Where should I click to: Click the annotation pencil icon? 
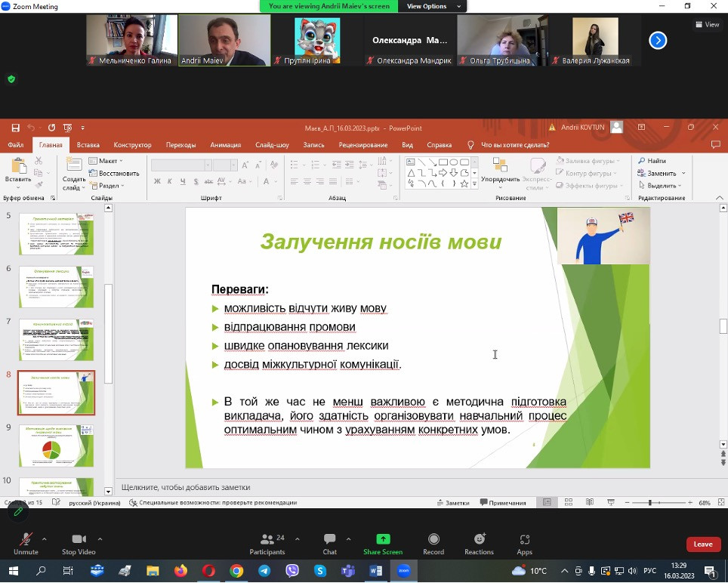[17, 511]
